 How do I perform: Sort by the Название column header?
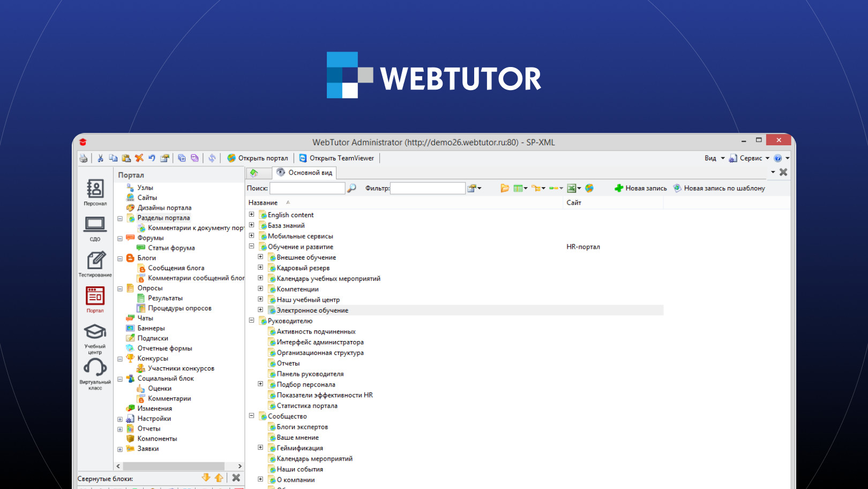[x=263, y=203]
